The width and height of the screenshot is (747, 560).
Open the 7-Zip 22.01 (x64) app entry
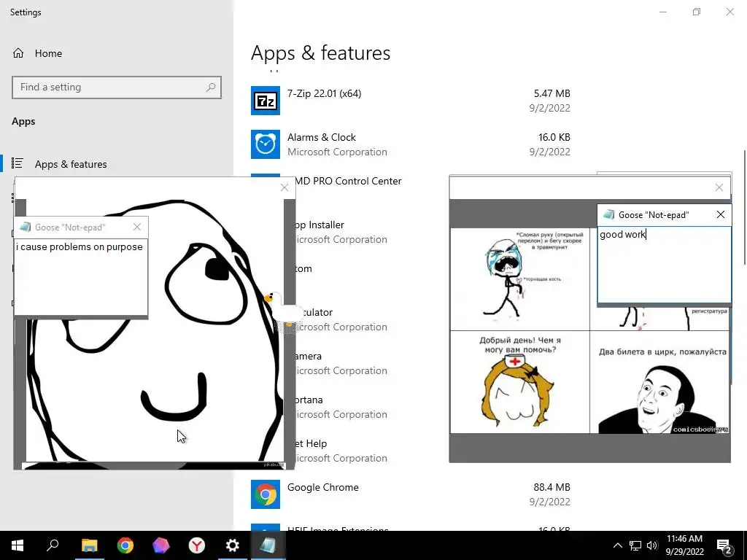pos(411,101)
